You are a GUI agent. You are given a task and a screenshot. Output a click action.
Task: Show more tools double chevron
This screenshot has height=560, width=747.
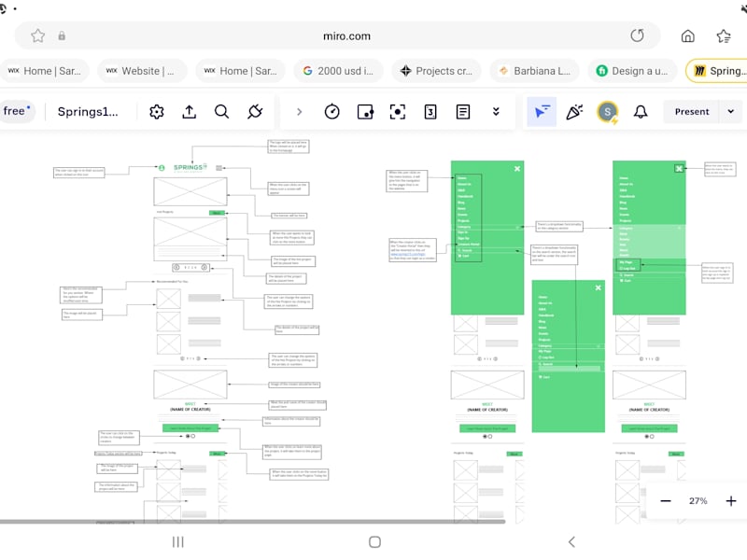pyautogui.click(x=496, y=112)
